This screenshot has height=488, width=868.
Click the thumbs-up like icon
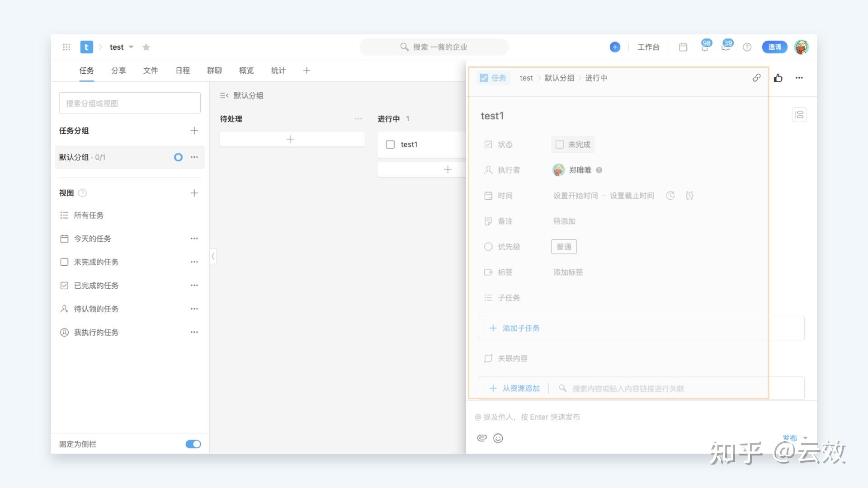778,78
